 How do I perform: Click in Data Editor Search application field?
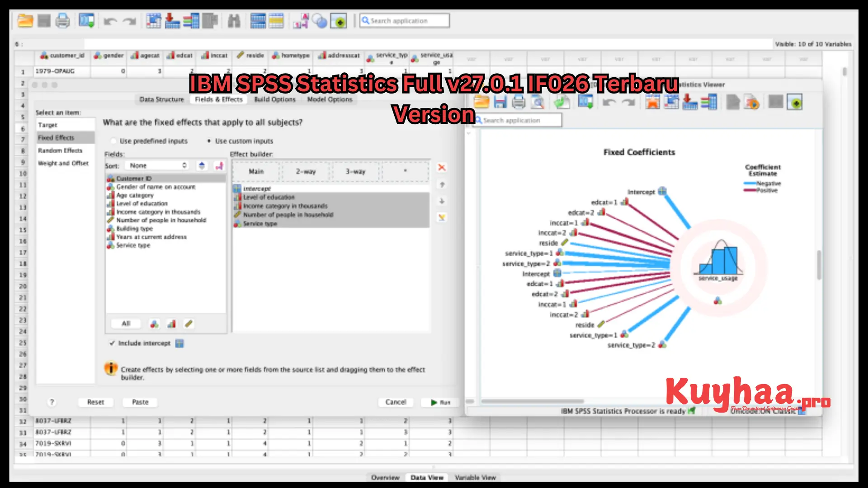[x=405, y=21]
